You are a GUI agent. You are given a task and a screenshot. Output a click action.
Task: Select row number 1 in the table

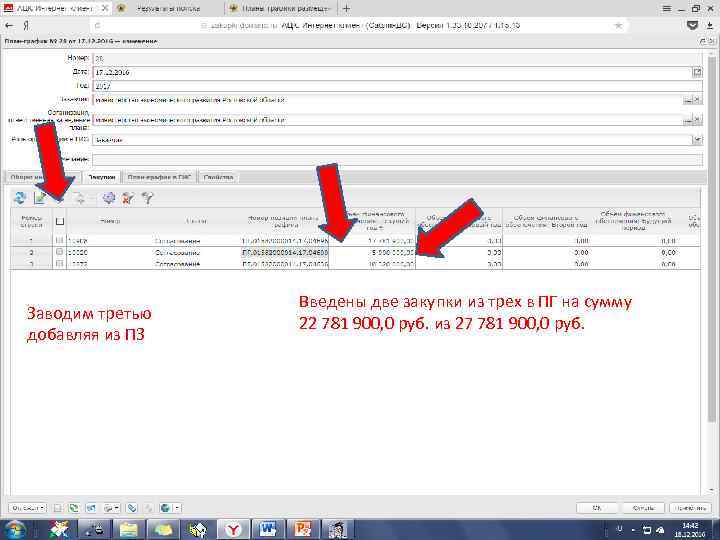pyautogui.click(x=31, y=240)
